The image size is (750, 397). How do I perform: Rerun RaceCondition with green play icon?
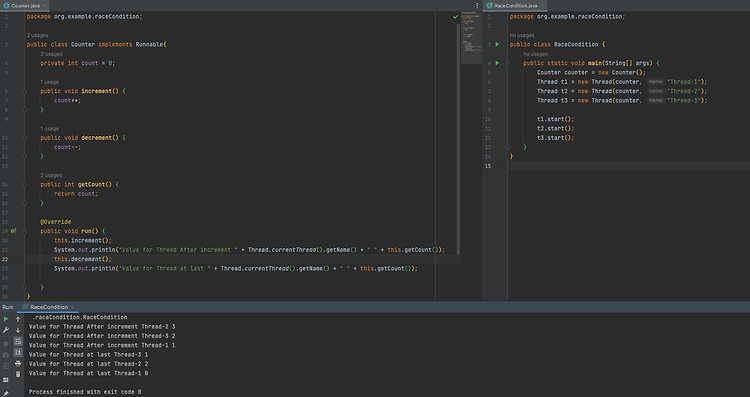click(6, 319)
